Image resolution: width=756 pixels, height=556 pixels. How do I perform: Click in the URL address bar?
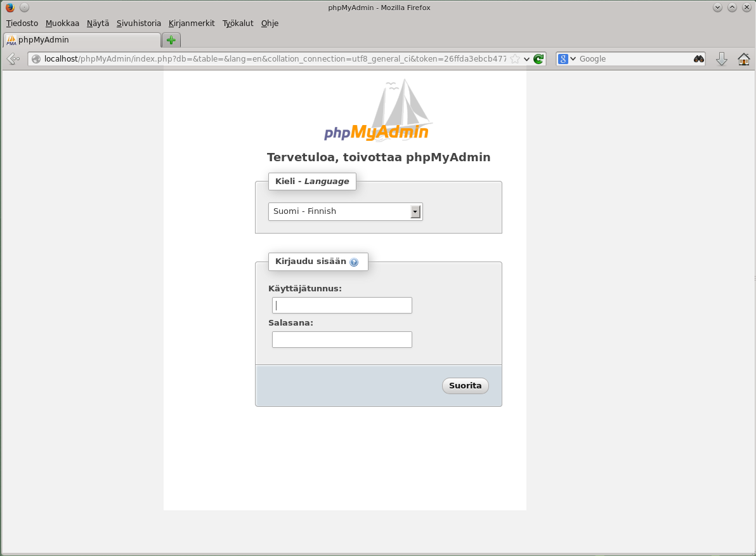click(275, 59)
